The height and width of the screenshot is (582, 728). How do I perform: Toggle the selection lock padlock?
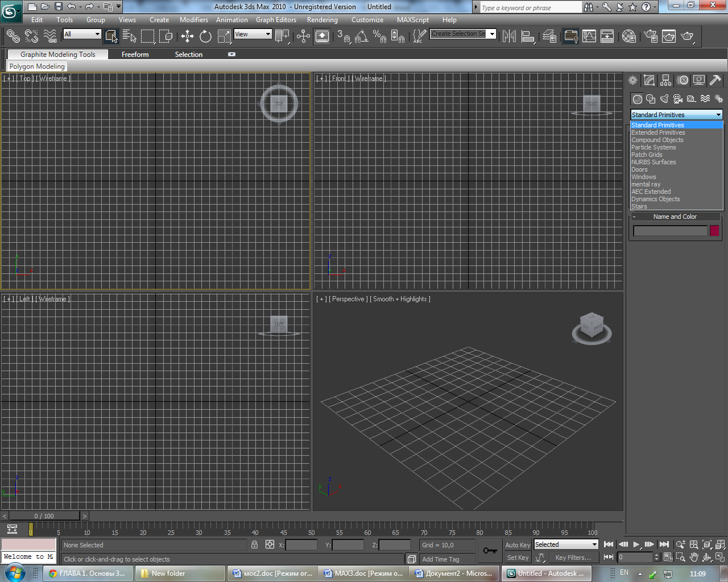click(254, 544)
